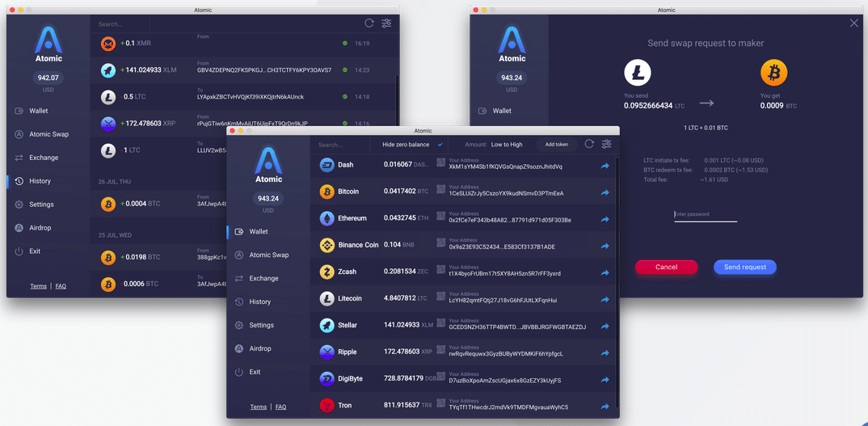Select Airdrop in History window sidebar
The image size is (868, 426).
click(x=40, y=228)
